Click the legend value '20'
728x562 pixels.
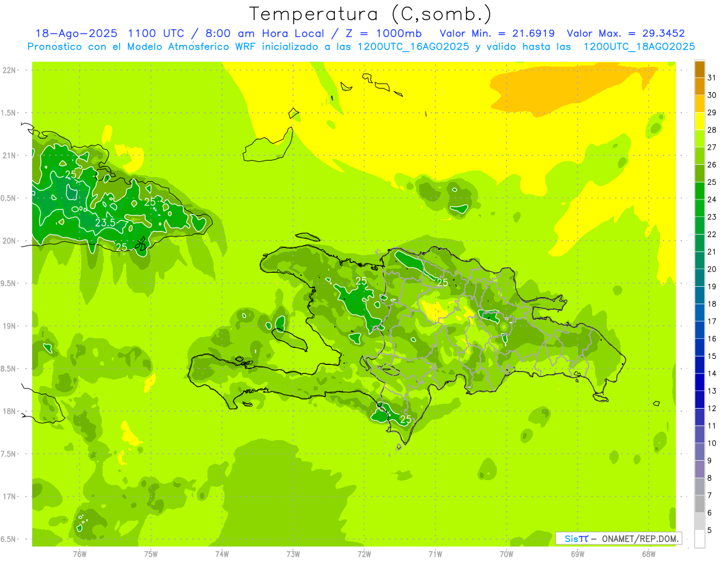pos(712,269)
